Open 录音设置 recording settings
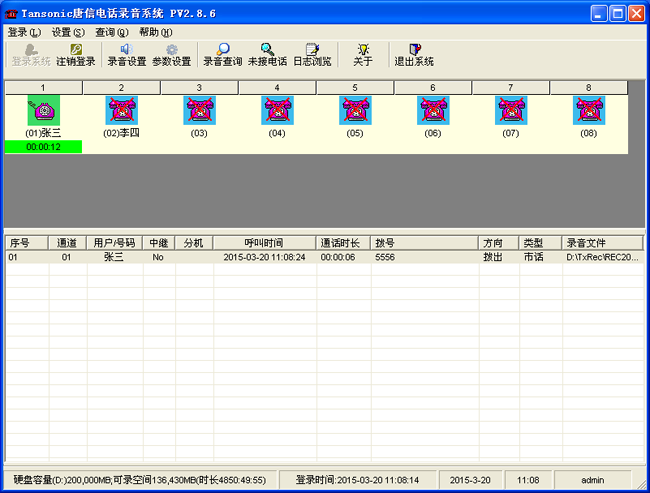This screenshot has width=650, height=493. click(127, 54)
